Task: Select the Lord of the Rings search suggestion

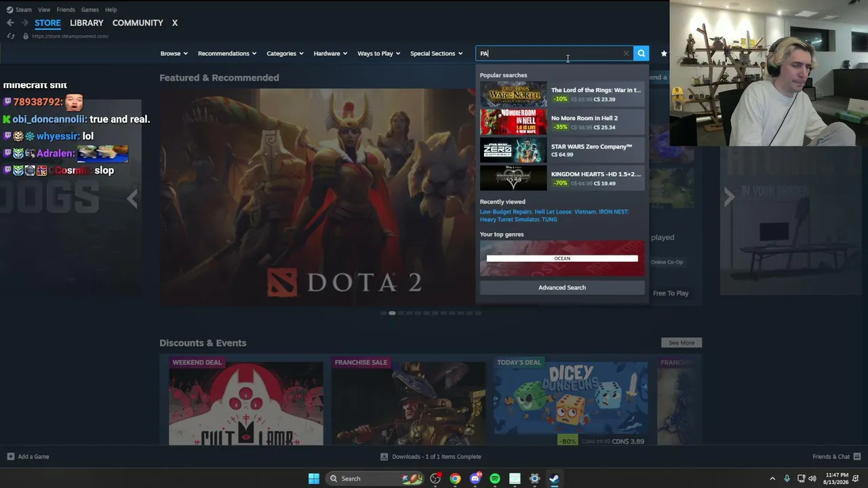Action: point(562,94)
